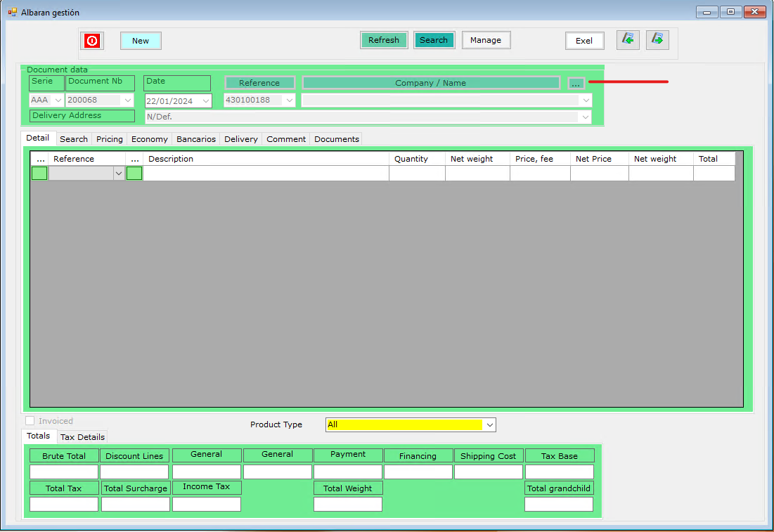Screen dimensions: 774x532
Task: Click the red power exit icon
Action: [x=92, y=41]
